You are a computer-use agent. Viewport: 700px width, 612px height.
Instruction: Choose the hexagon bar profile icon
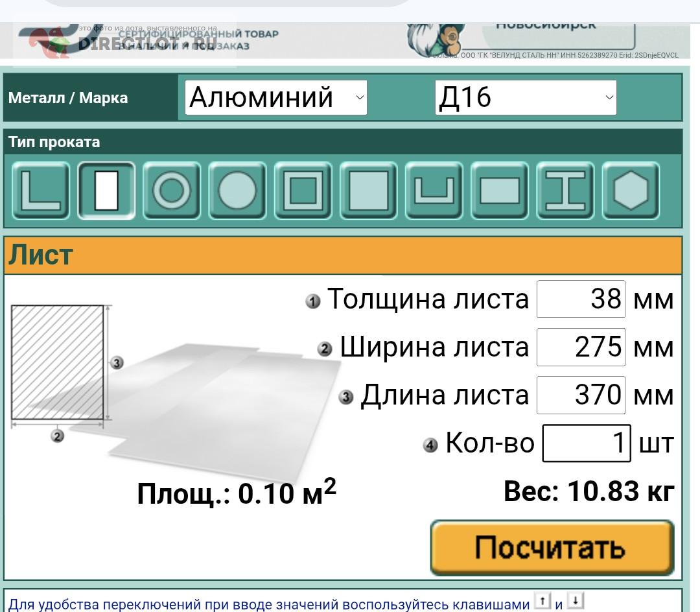pos(631,191)
